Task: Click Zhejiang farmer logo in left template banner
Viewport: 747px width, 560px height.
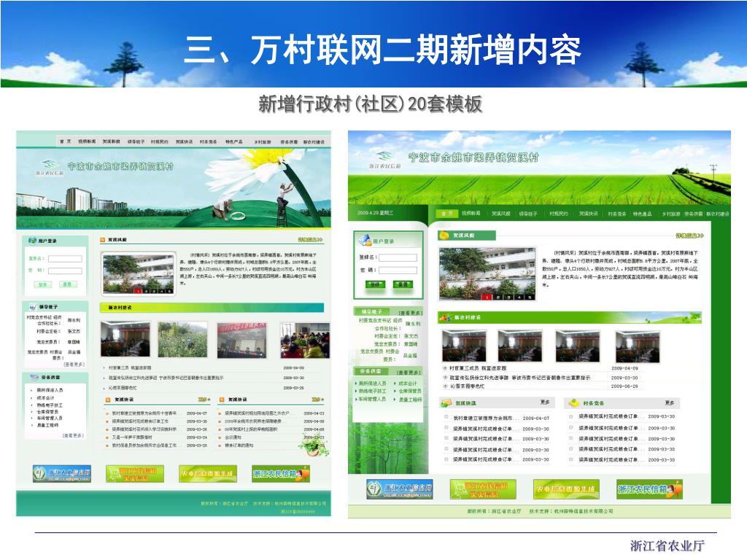Action: pyautogui.click(x=50, y=167)
